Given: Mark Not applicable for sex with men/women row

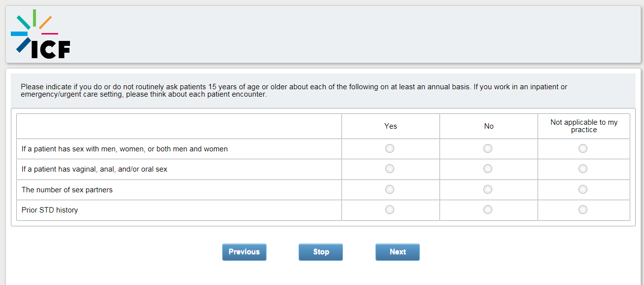Looking at the screenshot, I should pos(583,148).
